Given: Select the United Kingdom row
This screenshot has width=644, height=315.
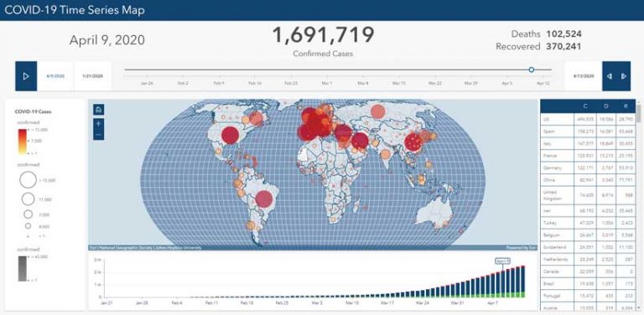Looking at the screenshot, I should coord(588,195).
